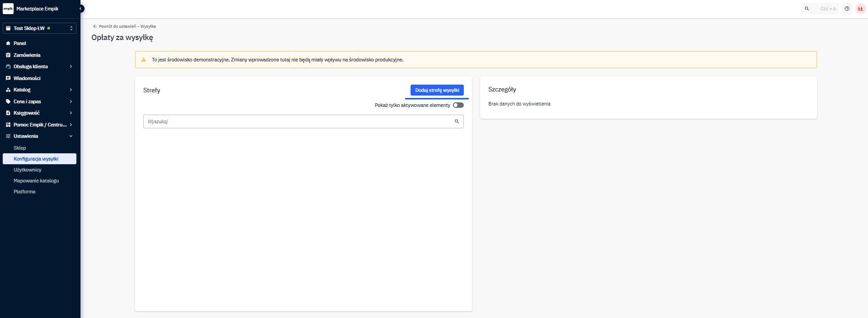Viewport: 868px width, 318px height.
Task: Toggle Pokaż tylko aktywowane elementy switch
Action: click(458, 105)
